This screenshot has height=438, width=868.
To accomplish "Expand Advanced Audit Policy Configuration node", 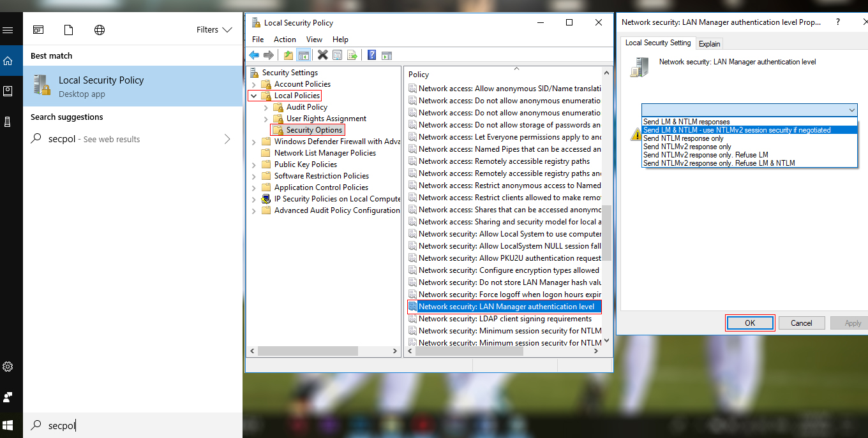I will pos(254,210).
